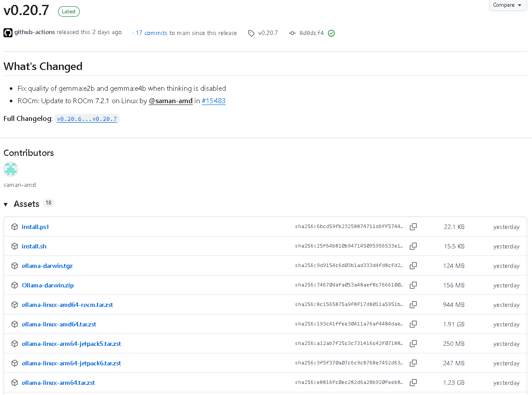Viewport: 532px width, 395px height.
Task: Open the github-actions author link
Action: tap(35, 32)
